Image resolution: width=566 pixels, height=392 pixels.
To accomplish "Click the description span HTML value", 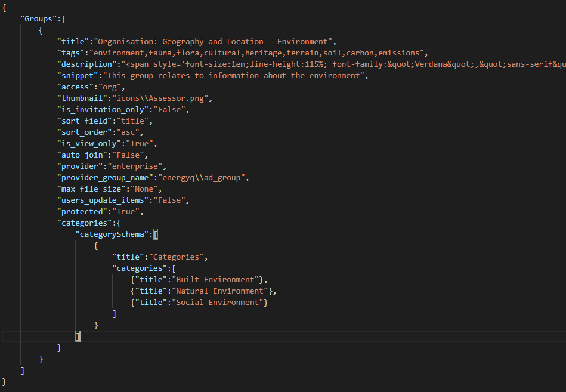I will (344, 64).
